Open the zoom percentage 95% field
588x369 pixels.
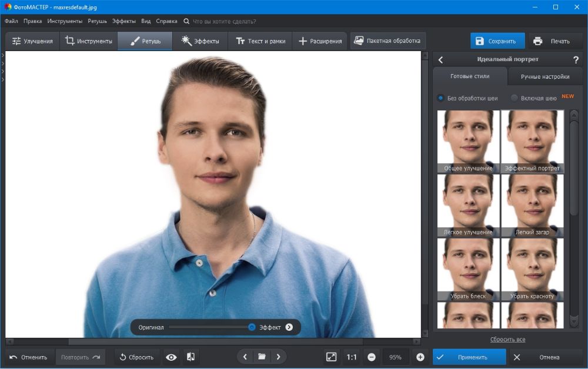395,357
